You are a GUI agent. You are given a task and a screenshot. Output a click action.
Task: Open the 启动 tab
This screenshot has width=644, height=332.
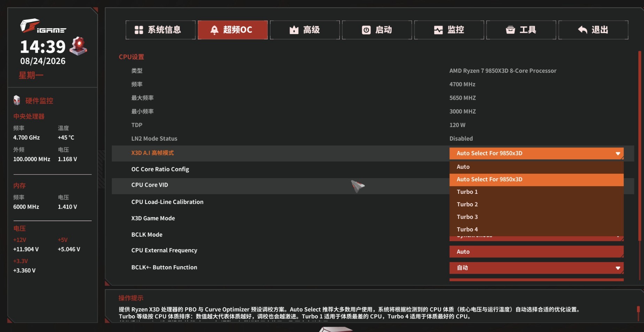click(377, 30)
